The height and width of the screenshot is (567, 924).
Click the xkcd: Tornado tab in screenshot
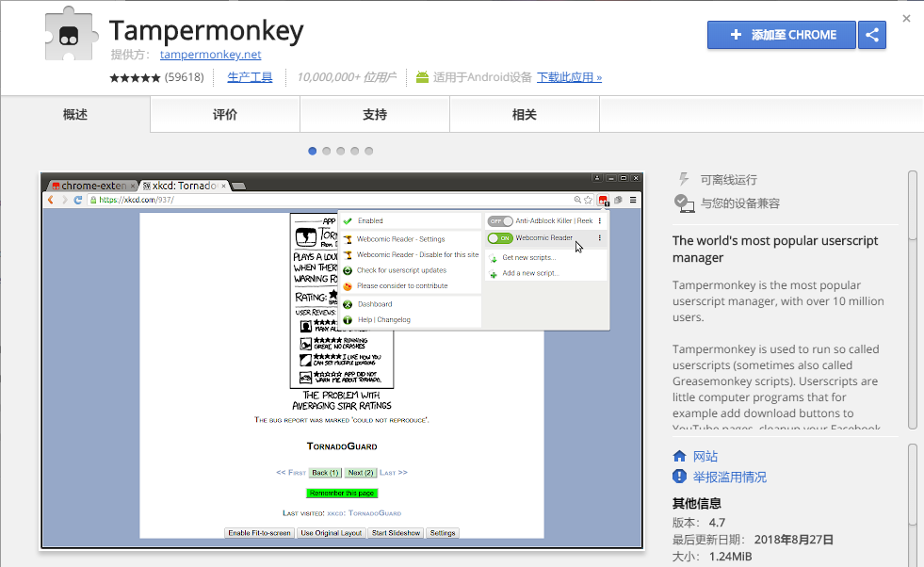[x=185, y=186]
